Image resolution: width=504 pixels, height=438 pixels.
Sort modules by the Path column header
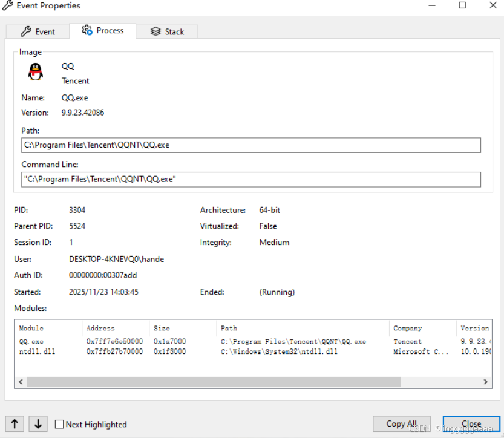tap(303, 328)
